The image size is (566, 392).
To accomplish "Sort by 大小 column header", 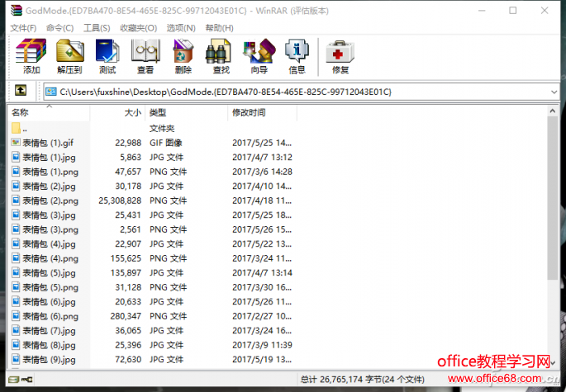I will coord(117,112).
